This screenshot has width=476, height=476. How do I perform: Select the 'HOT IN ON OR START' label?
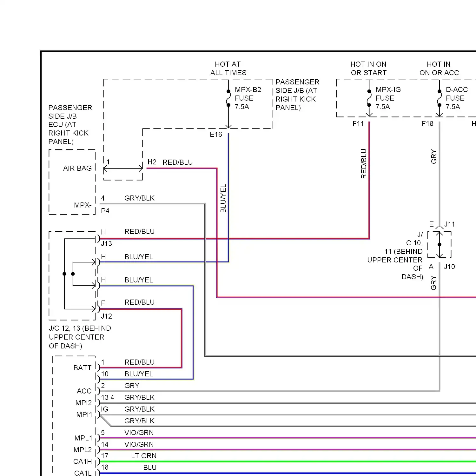click(368, 69)
